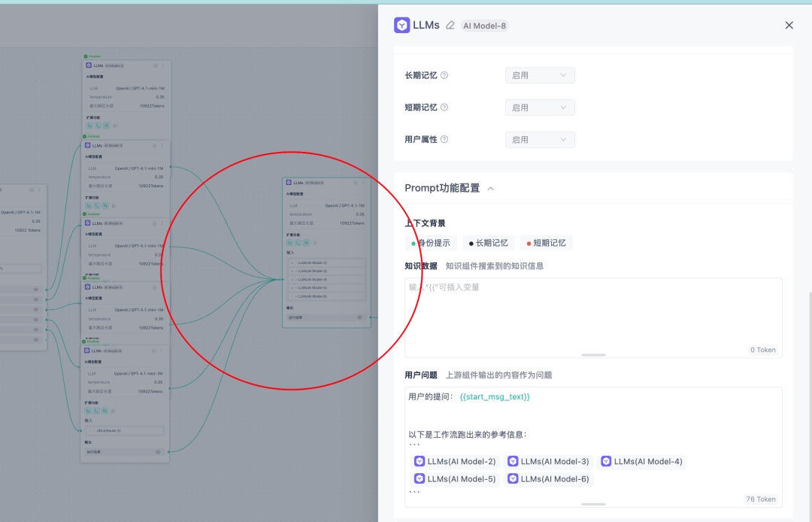Open the 短期记忆 enable dropdown

click(540, 108)
